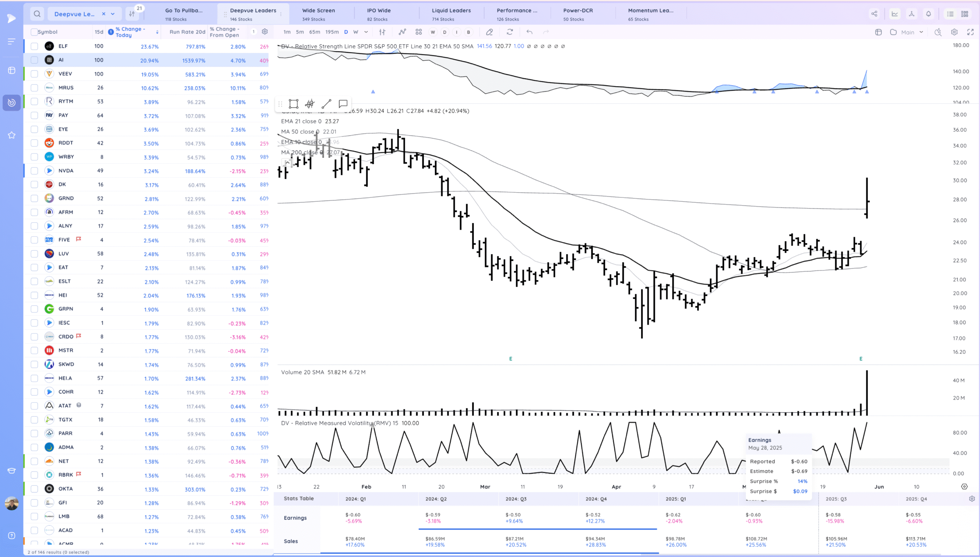Screen dimensions: 980x557
Task: Sort by Run Rate 20d column
Action: tap(187, 32)
